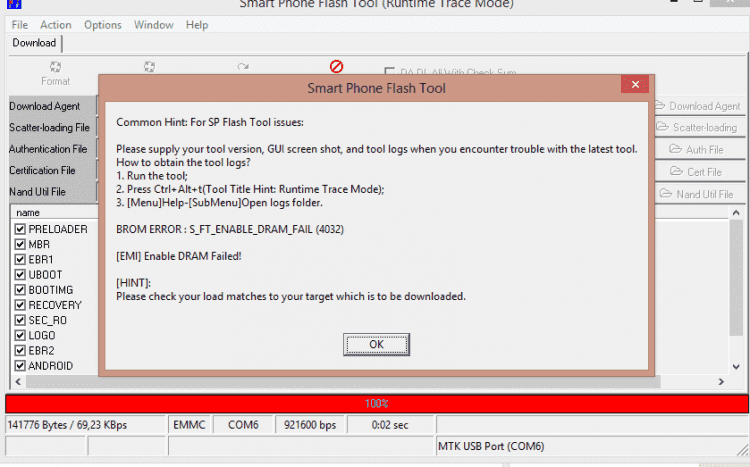Viewport: 750px width, 467px height.
Task: Click the Scatter-loading File label
Action: point(49,128)
